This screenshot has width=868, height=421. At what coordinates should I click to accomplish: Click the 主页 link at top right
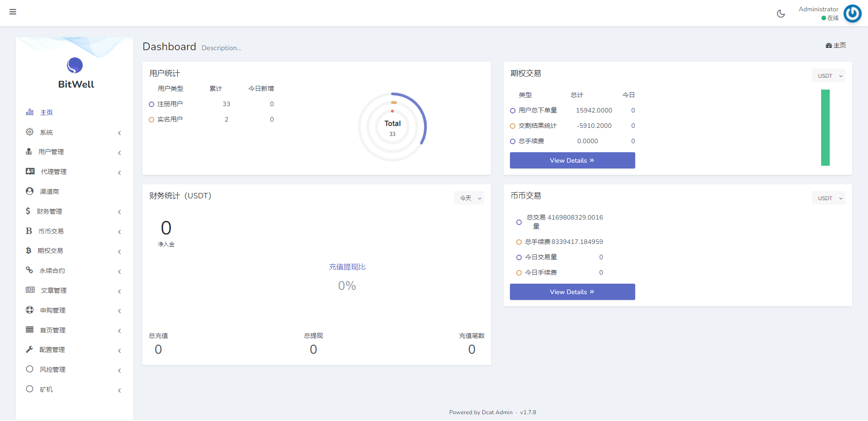point(835,45)
